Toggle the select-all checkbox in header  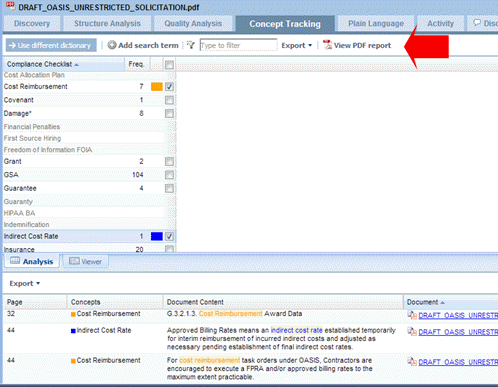pos(169,65)
